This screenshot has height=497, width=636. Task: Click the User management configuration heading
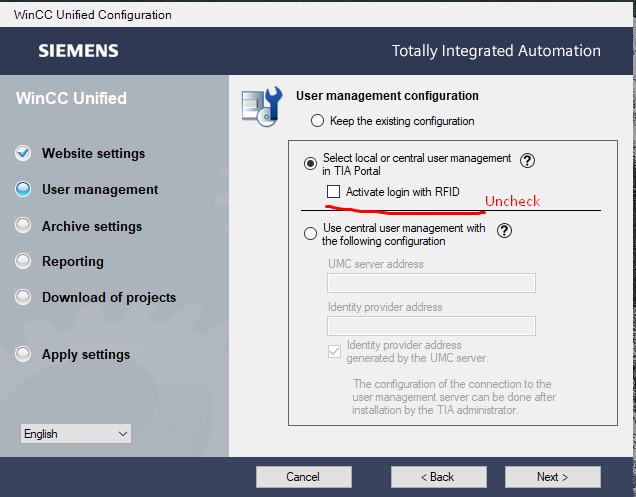387,96
